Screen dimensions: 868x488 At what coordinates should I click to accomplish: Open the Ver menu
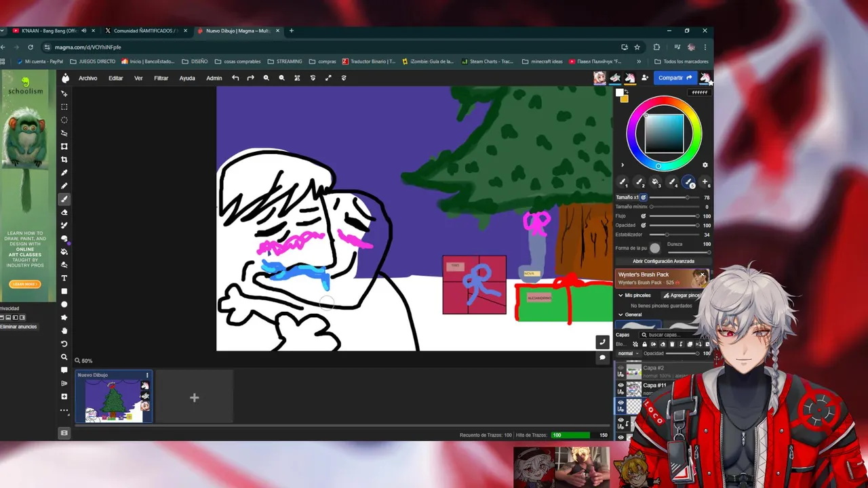coord(138,78)
